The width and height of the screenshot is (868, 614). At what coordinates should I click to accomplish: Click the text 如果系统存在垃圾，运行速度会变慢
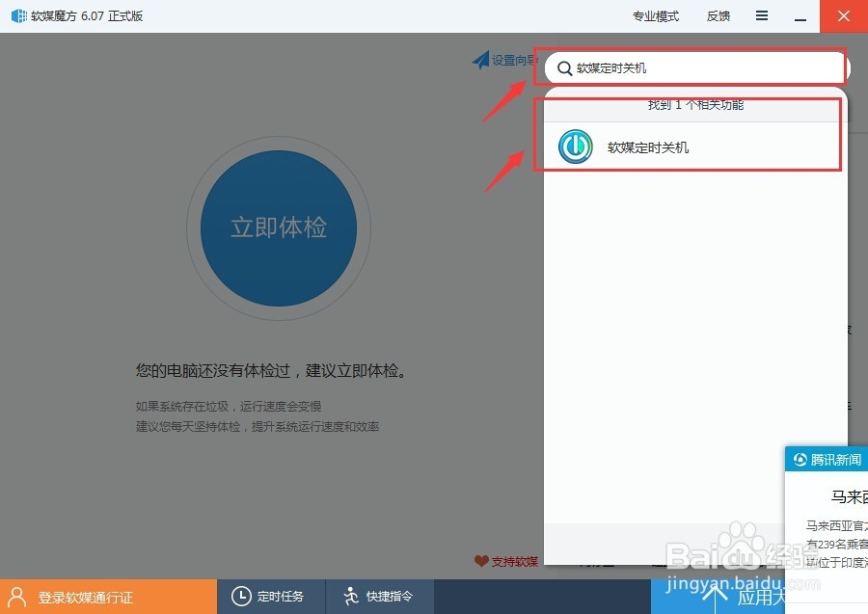[229, 407]
